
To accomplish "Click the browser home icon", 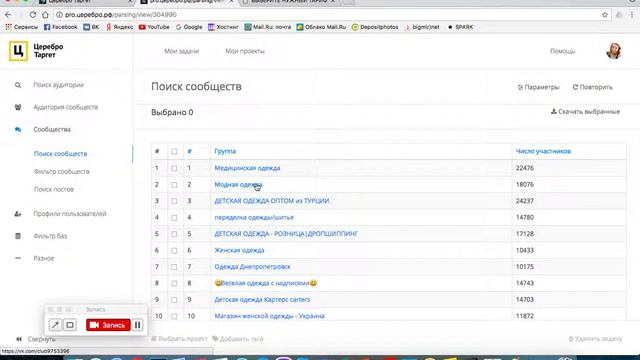I will tap(45, 15).
